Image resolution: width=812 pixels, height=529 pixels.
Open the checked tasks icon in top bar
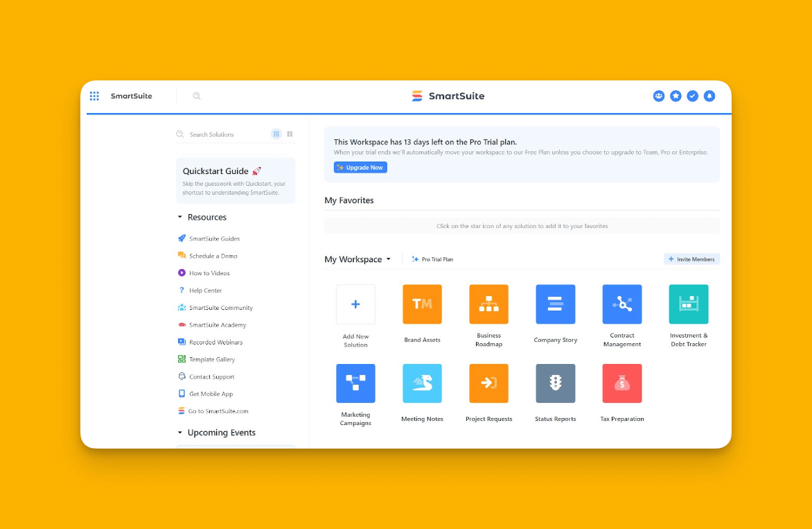(x=693, y=96)
